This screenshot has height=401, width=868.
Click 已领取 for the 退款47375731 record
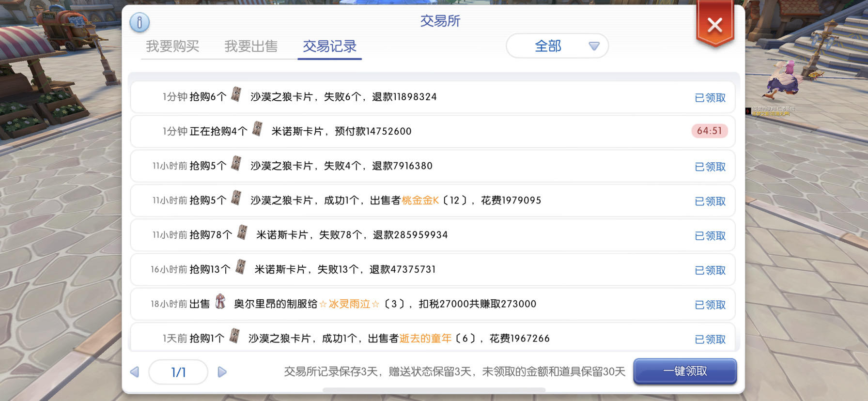pos(710,270)
